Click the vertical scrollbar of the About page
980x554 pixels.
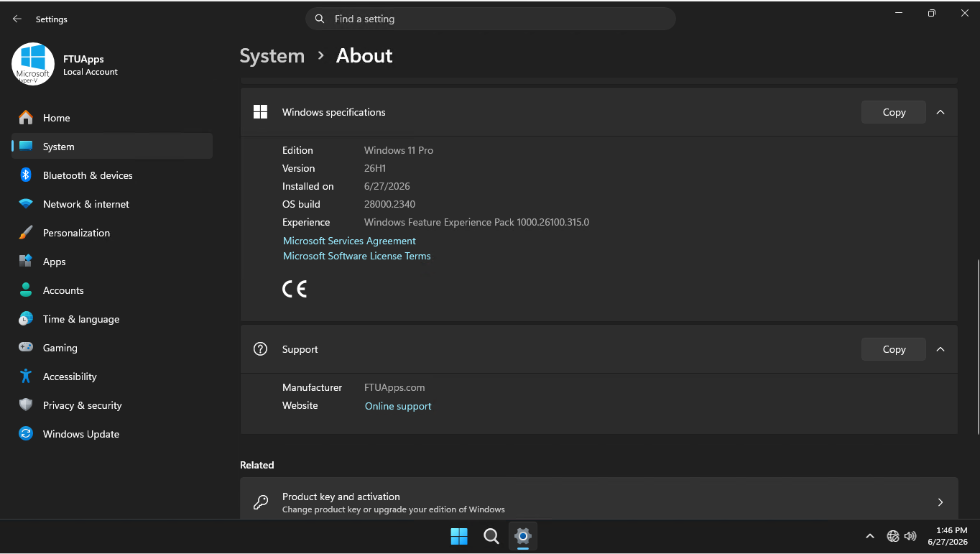[x=976, y=346]
